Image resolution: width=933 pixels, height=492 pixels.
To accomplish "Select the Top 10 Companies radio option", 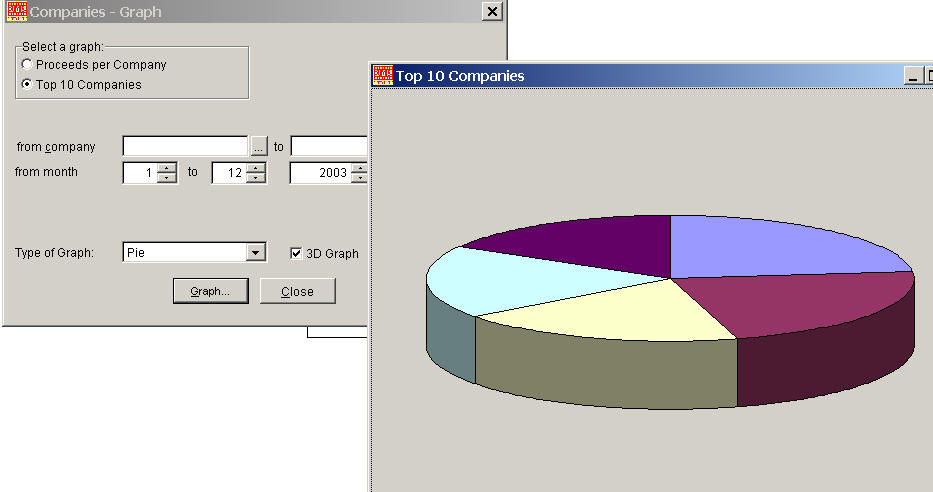I will [27, 84].
